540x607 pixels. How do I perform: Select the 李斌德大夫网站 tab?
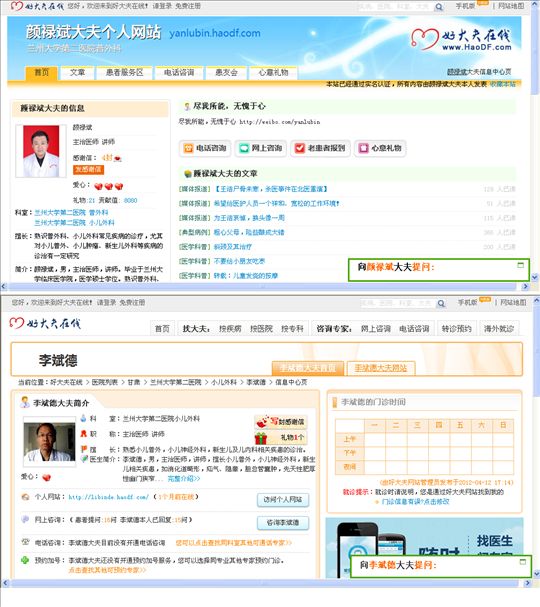(x=381, y=368)
